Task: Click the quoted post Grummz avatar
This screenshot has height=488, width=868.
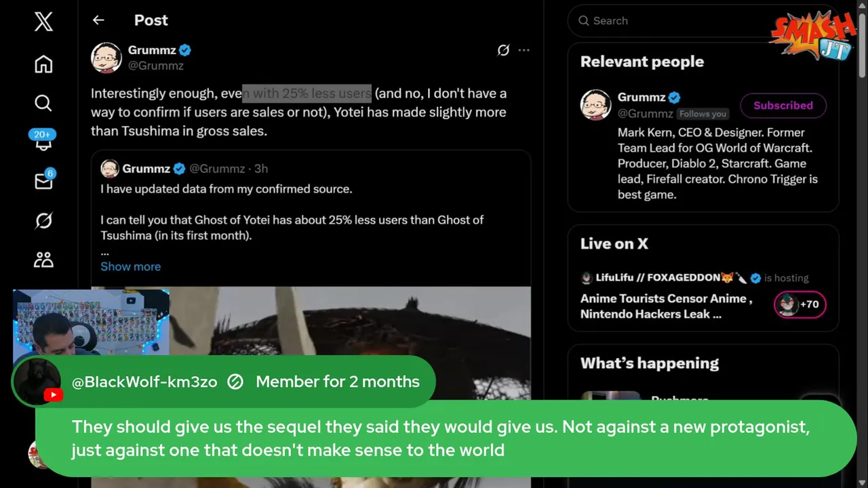Action: (110, 169)
